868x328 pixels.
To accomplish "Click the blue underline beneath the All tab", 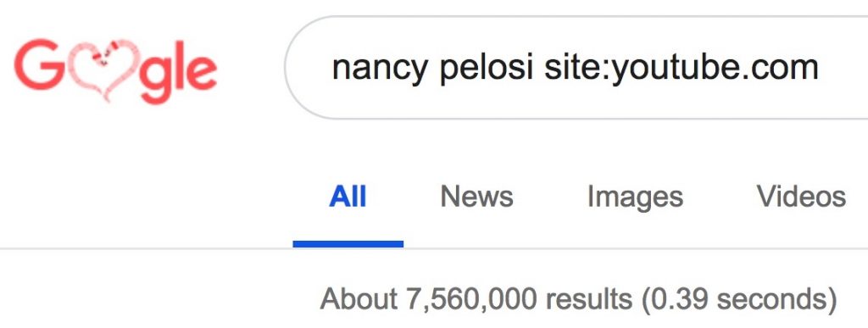I will click(348, 244).
